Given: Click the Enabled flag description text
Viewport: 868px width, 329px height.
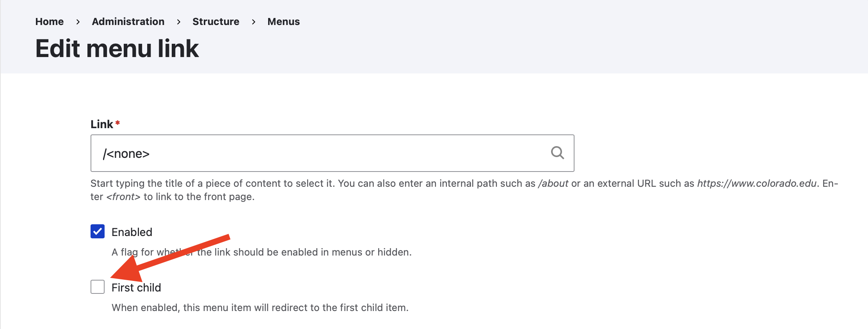Looking at the screenshot, I should point(261,252).
